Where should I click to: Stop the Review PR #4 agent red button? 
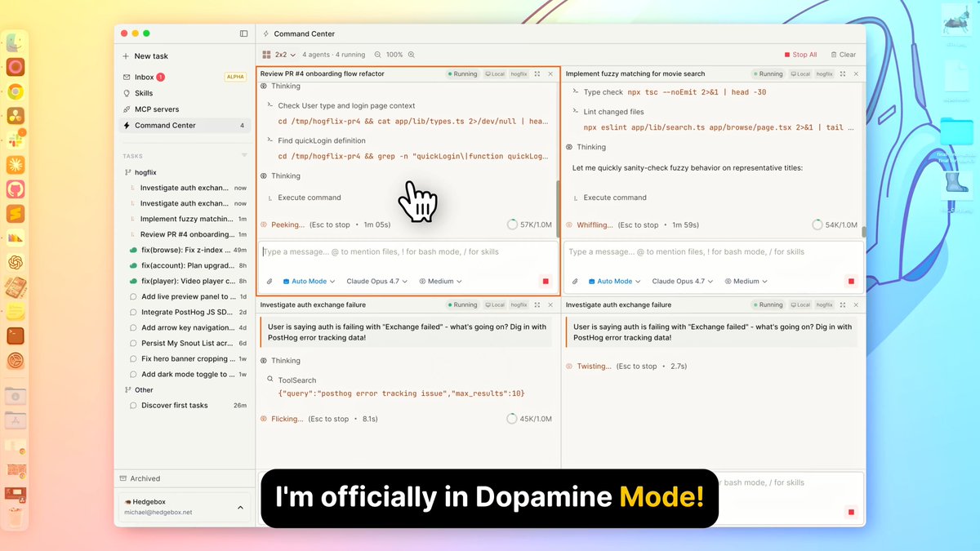click(546, 282)
